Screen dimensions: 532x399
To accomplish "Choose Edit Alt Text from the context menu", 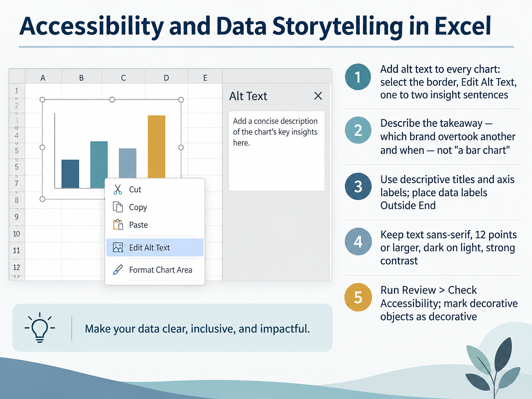I will 155,247.
